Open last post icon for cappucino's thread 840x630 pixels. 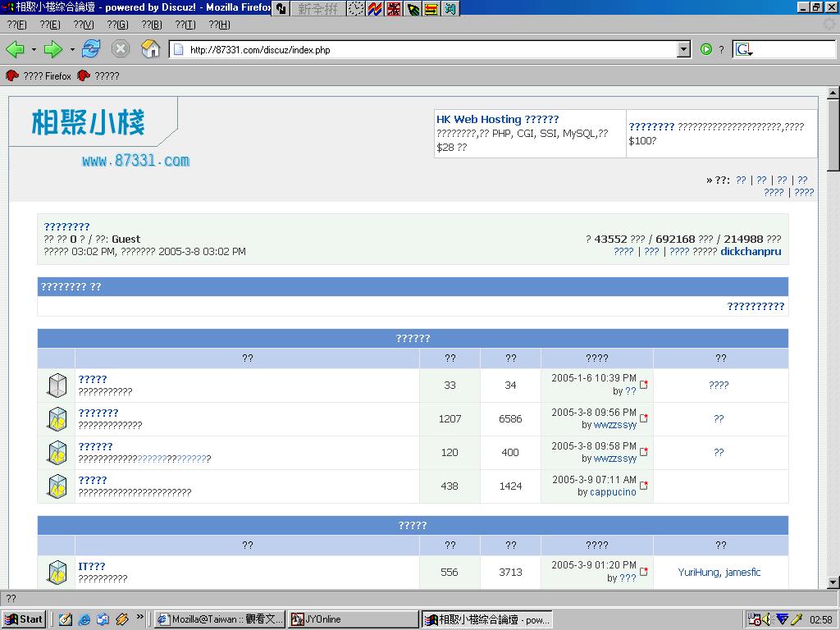pos(644,485)
